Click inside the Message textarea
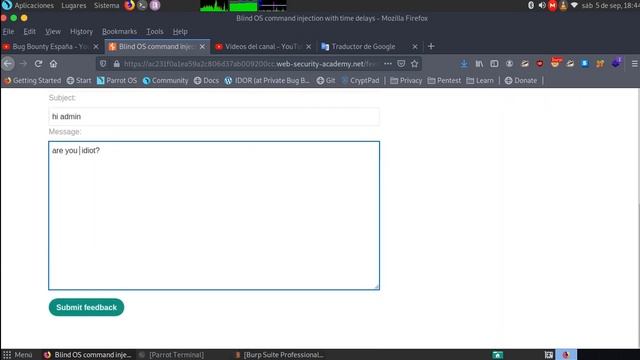This screenshot has width=640, height=360. (214, 216)
